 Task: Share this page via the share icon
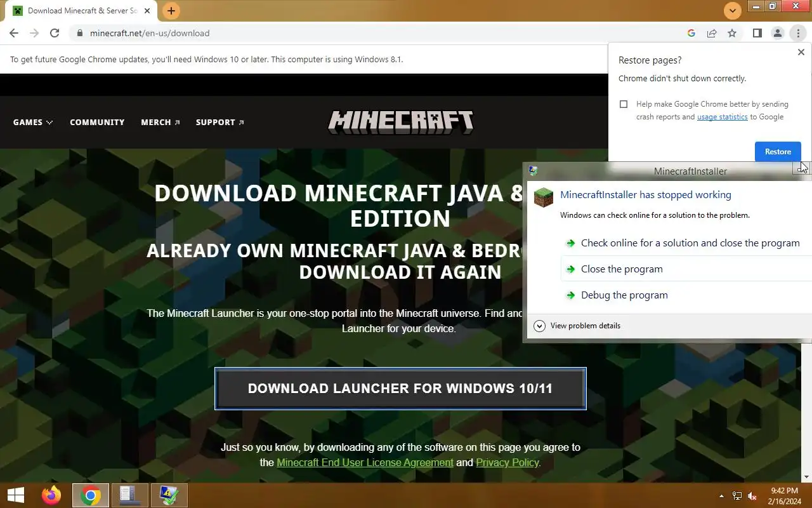coord(712,33)
